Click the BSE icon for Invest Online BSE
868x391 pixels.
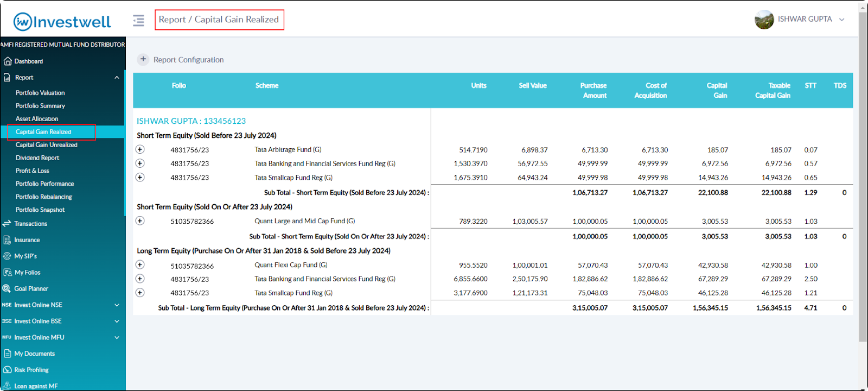(x=7, y=321)
